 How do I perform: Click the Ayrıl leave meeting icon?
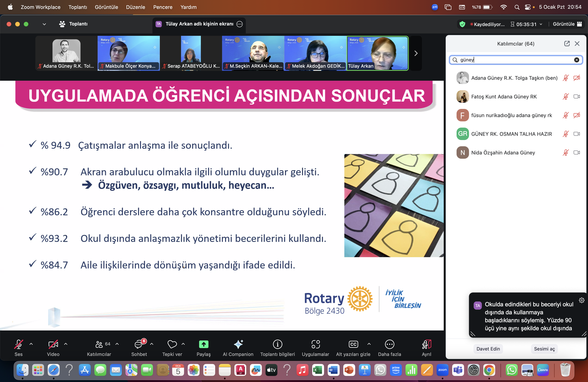click(426, 344)
